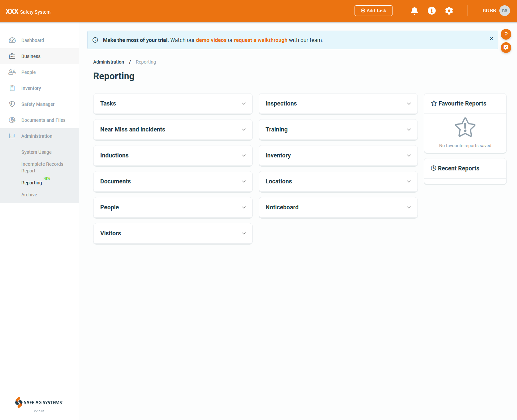Click the Inventory clipboard icon in sidebar
The width and height of the screenshot is (517, 420).
(x=12, y=88)
